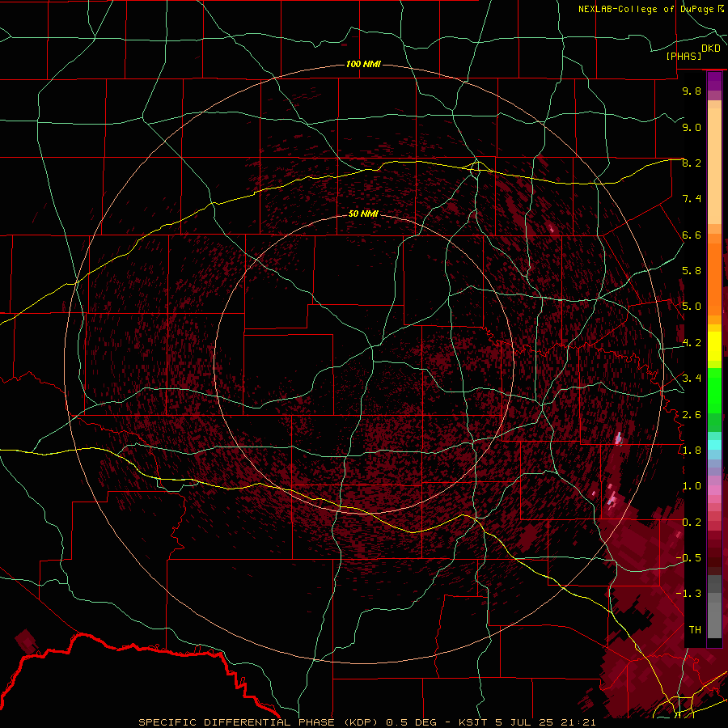The height and width of the screenshot is (728, 728).
Task: Click the 7.4 scale value
Action: [692, 199]
